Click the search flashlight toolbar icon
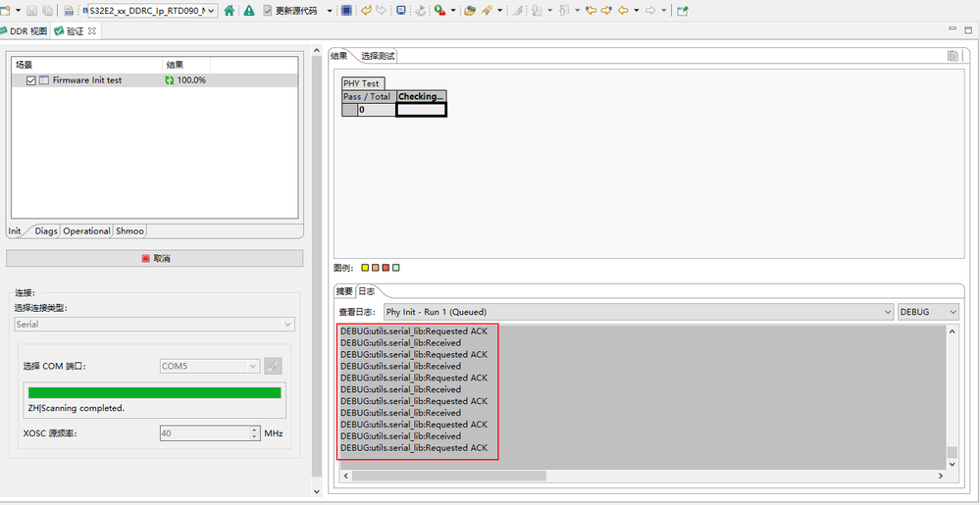This screenshot has height=505, width=980. (487, 11)
